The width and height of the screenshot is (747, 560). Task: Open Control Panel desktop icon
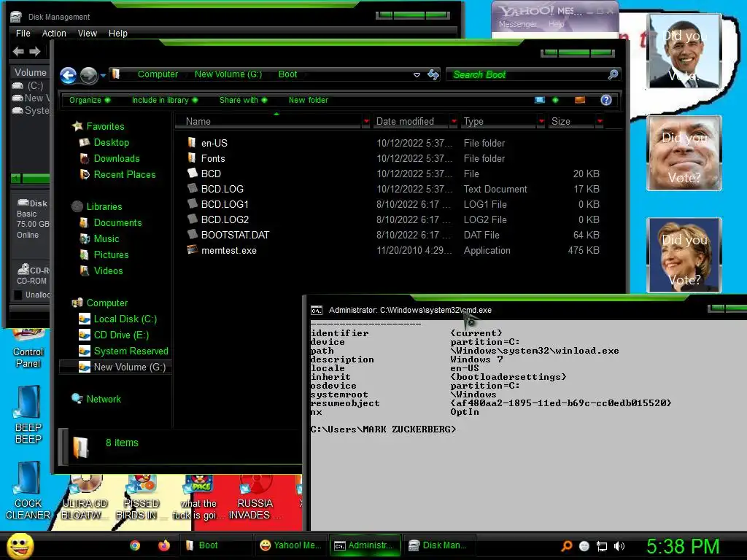pyautogui.click(x=28, y=349)
